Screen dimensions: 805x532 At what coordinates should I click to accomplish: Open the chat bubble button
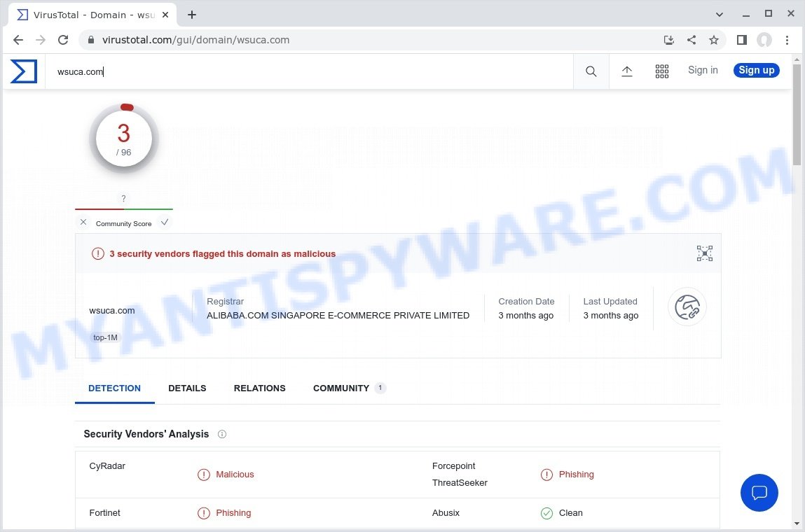[759, 493]
